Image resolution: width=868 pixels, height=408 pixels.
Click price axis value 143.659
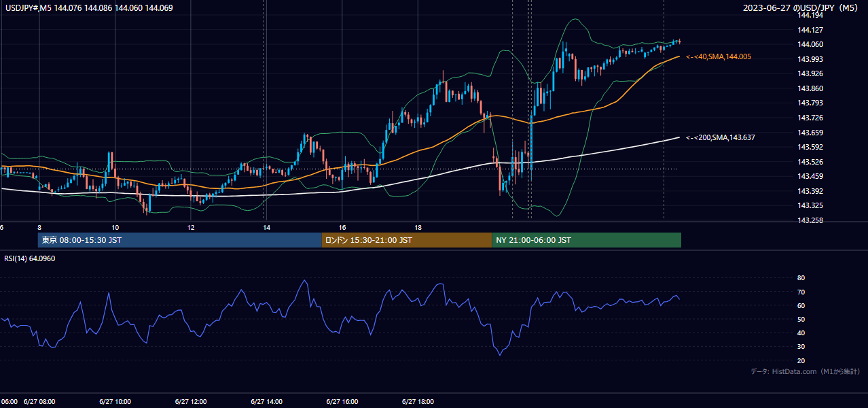pyautogui.click(x=810, y=133)
